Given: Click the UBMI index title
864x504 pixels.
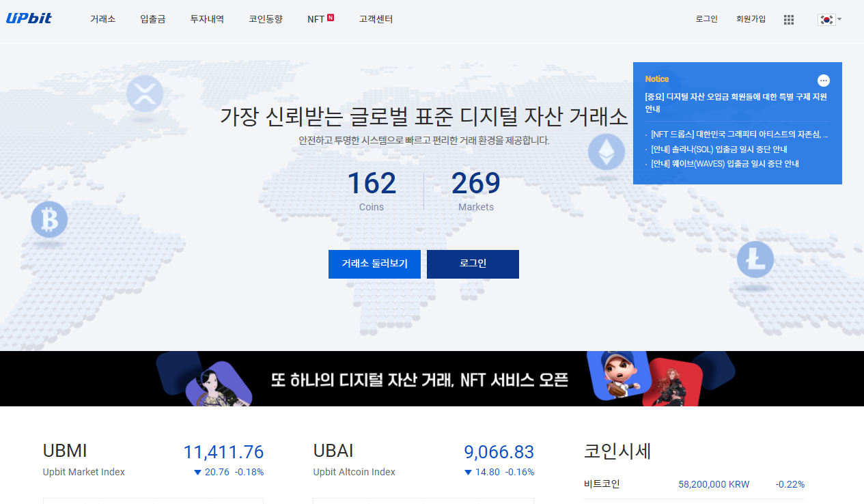Looking at the screenshot, I should click(x=65, y=451).
